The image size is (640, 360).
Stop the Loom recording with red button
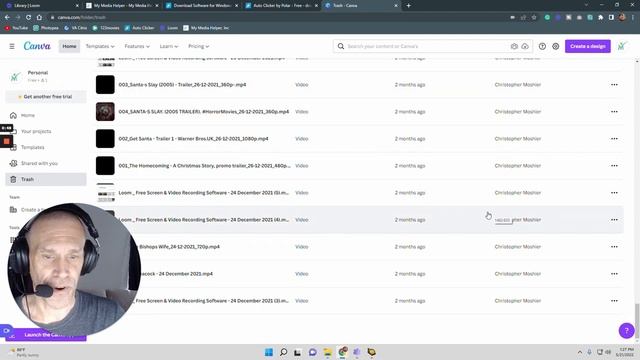pos(7,141)
